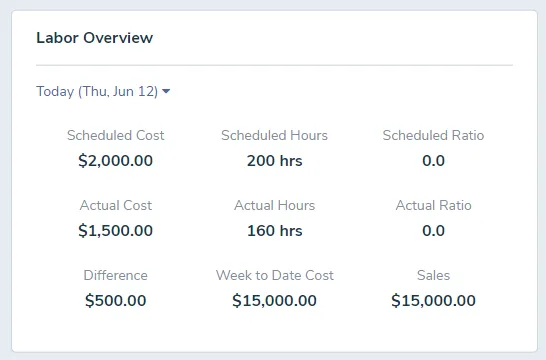
Task: Click the $1,500.00 actual cost value
Action: pos(116,231)
